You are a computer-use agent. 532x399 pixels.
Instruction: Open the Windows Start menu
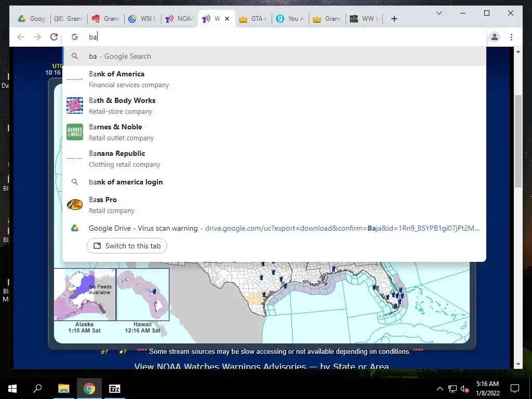click(x=12, y=389)
